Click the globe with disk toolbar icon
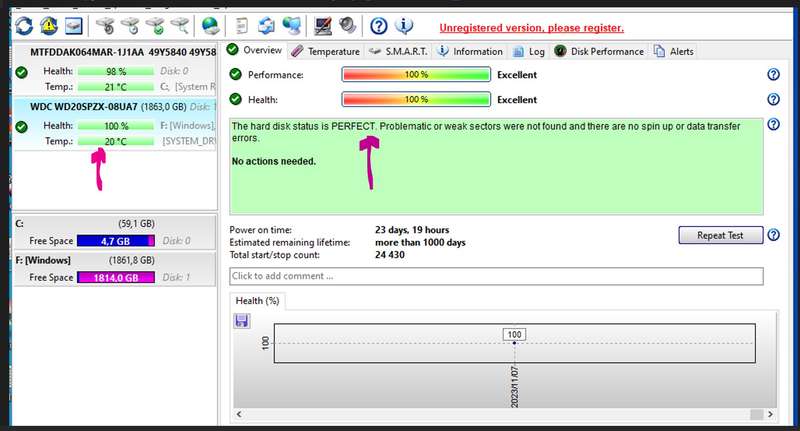Viewport: 800px width, 431px height. pos(210,26)
